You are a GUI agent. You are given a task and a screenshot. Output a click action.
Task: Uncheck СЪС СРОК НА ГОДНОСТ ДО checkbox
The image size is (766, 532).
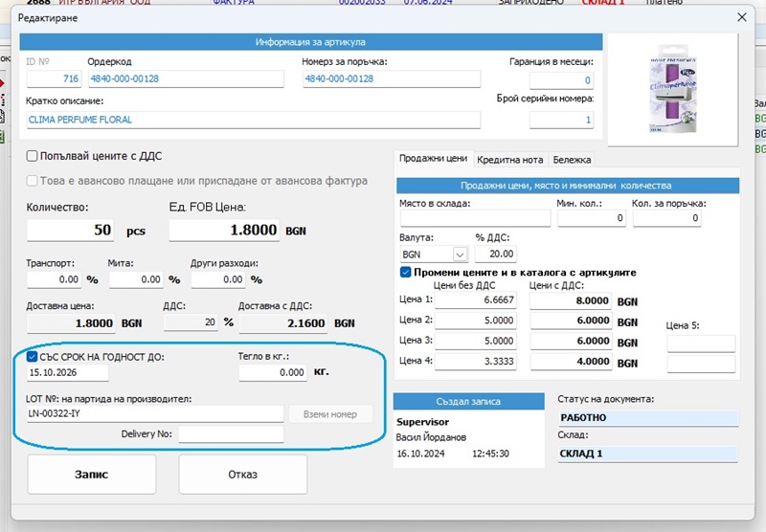coord(32,356)
